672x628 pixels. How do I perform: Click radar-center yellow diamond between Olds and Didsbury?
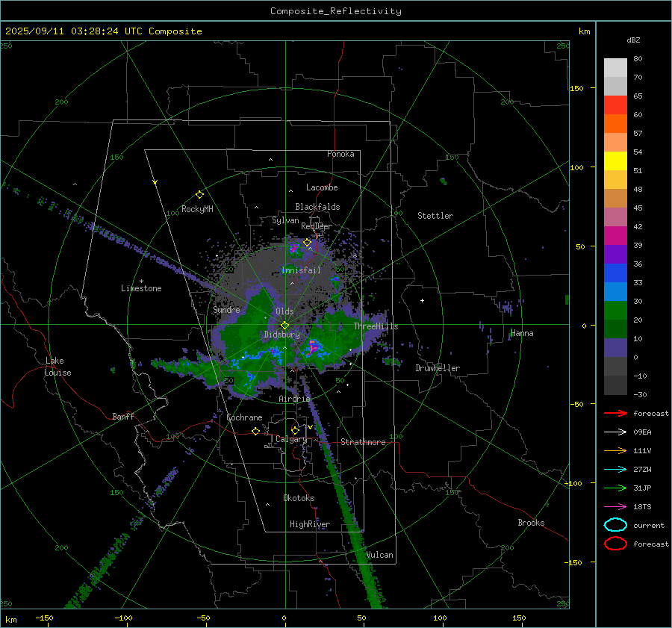284,326
